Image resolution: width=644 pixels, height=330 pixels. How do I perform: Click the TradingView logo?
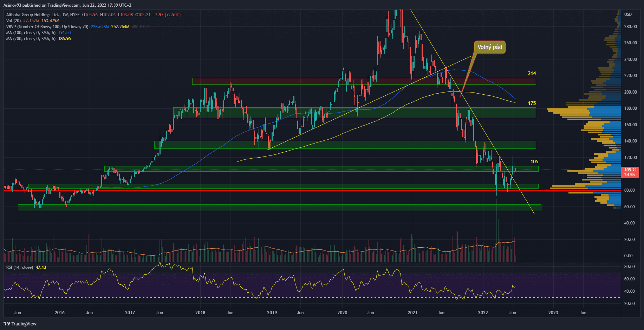20,324
